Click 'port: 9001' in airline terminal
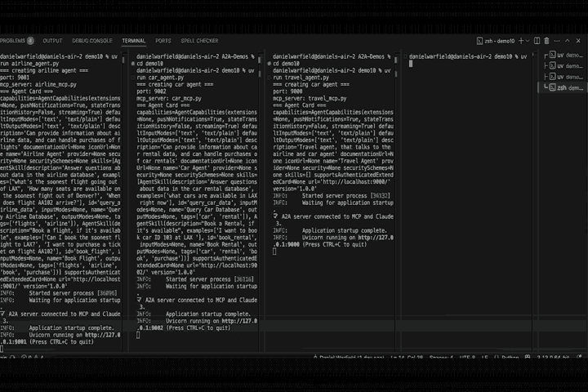This screenshot has width=588, height=392. [15, 78]
